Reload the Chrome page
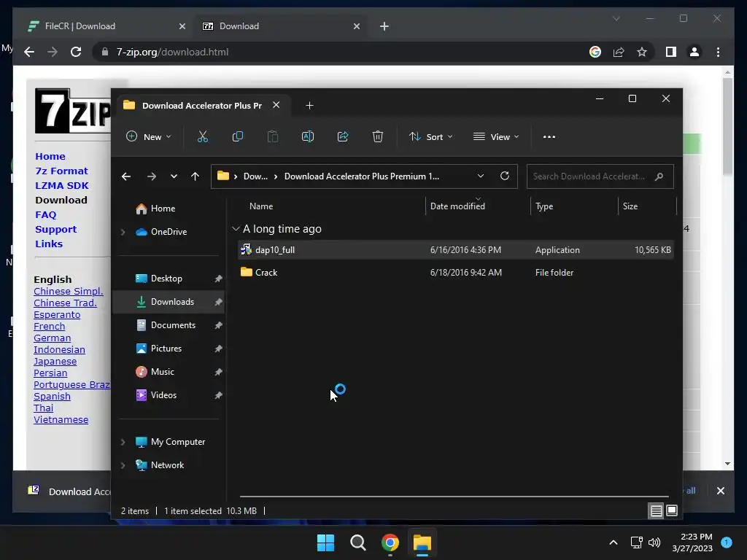This screenshot has height=560, width=747. tap(76, 52)
